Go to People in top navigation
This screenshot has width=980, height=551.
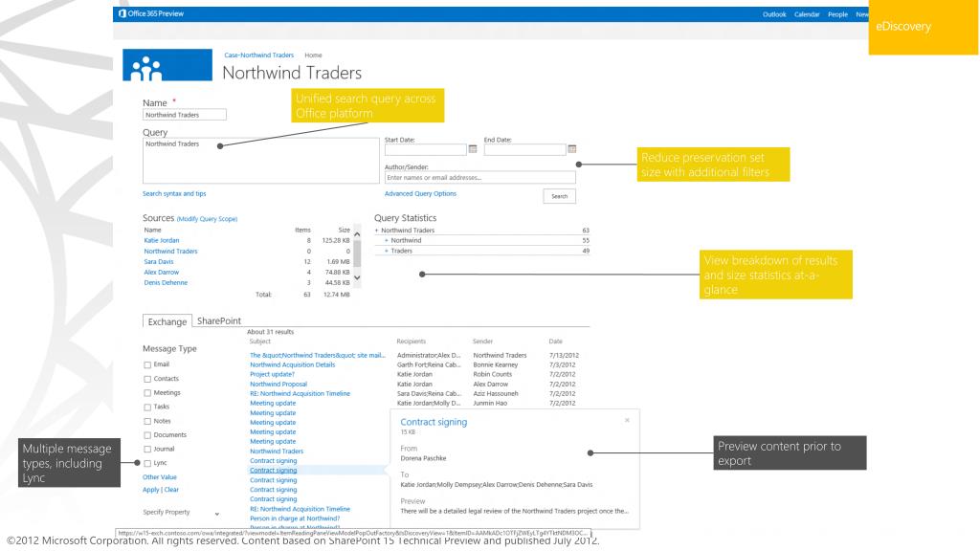pos(837,14)
